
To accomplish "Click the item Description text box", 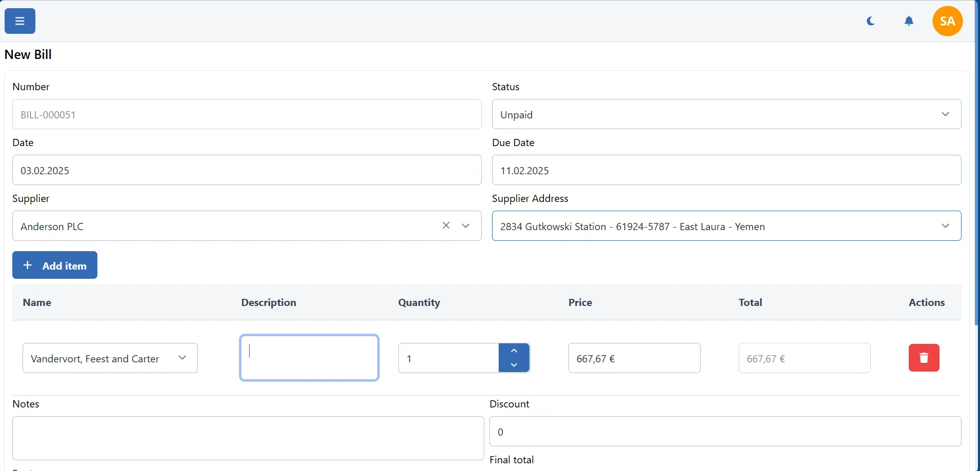I will [x=309, y=358].
